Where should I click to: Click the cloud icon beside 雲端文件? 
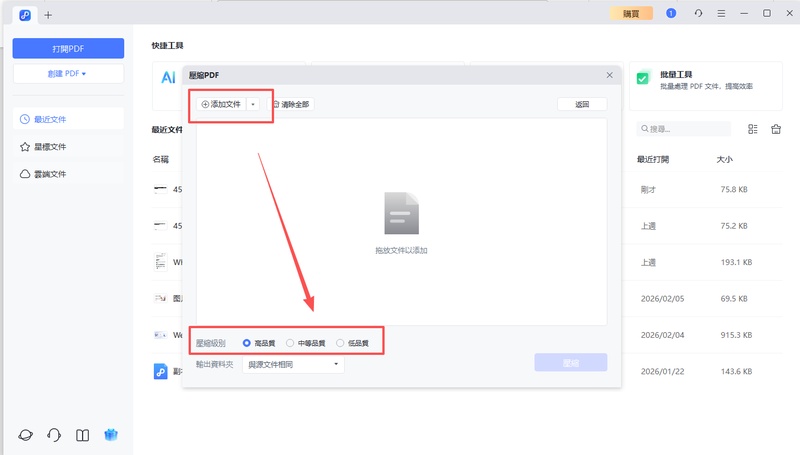(24, 174)
